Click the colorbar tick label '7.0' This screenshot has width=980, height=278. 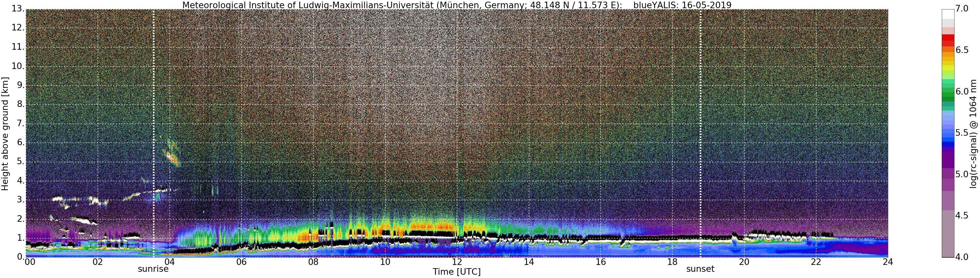click(962, 9)
